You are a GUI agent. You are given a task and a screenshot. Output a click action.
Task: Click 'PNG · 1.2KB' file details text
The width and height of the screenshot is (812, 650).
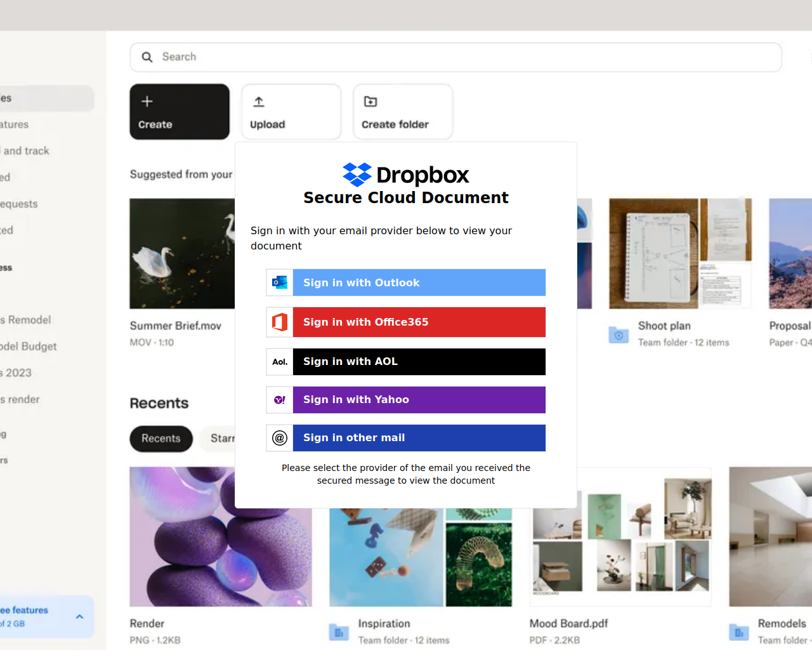[x=155, y=640]
